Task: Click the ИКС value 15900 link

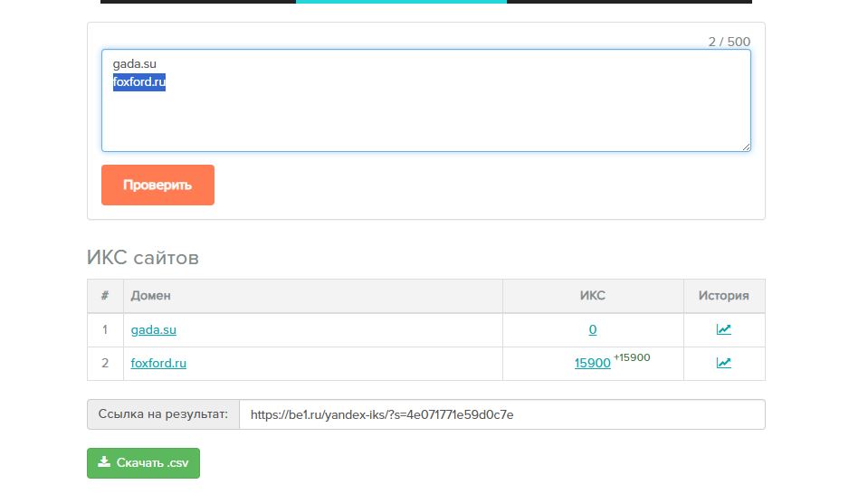Action: click(592, 364)
